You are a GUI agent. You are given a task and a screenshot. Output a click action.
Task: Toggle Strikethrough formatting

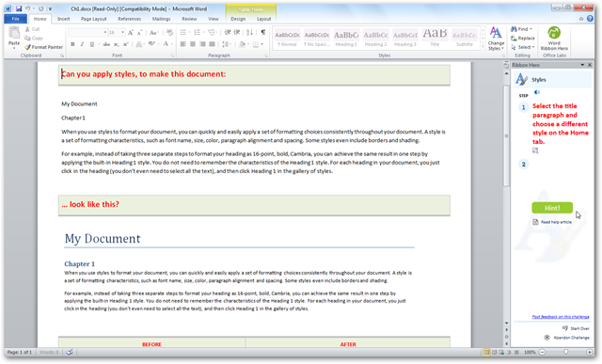pyautogui.click(x=106, y=44)
